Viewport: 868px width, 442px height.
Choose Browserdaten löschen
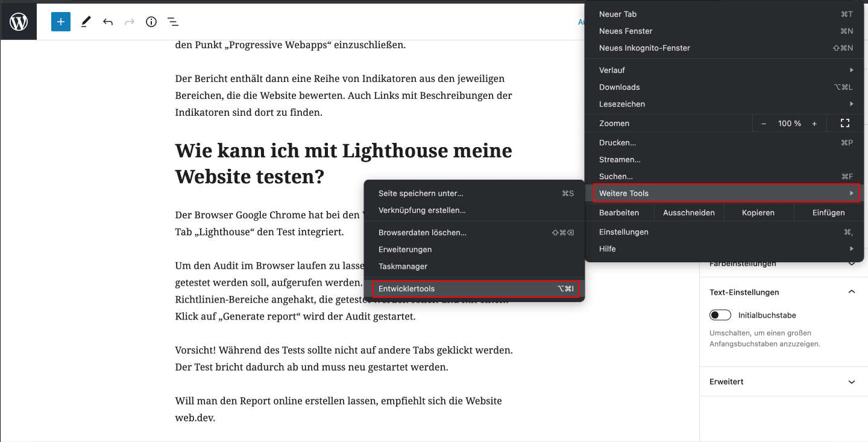click(422, 232)
